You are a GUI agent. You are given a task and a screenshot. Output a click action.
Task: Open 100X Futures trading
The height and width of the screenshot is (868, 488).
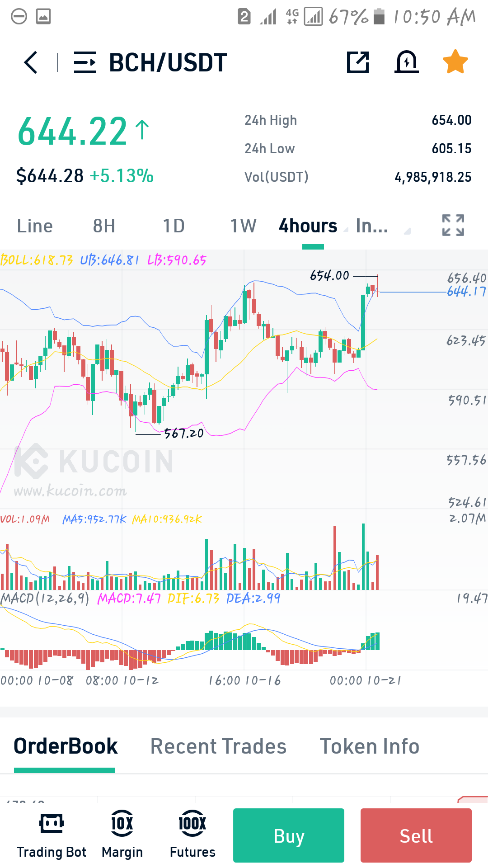pyautogui.click(x=192, y=835)
